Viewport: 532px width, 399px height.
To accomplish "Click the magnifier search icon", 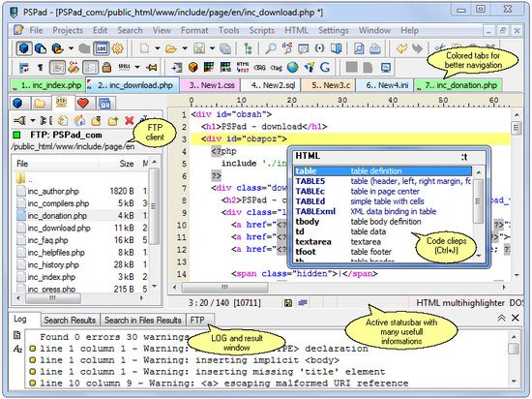I will pyautogui.click(x=271, y=48).
